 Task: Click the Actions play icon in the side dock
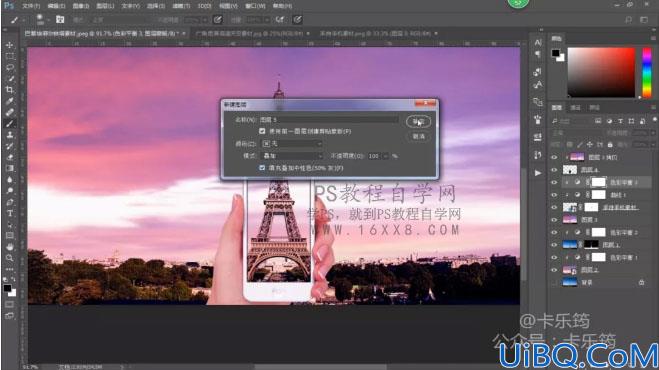[x=538, y=173]
